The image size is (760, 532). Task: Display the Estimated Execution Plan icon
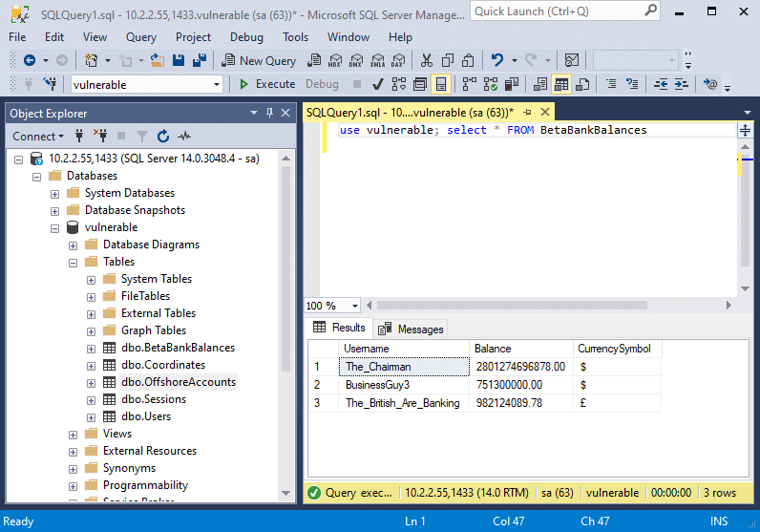pyautogui.click(x=399, y=84)
